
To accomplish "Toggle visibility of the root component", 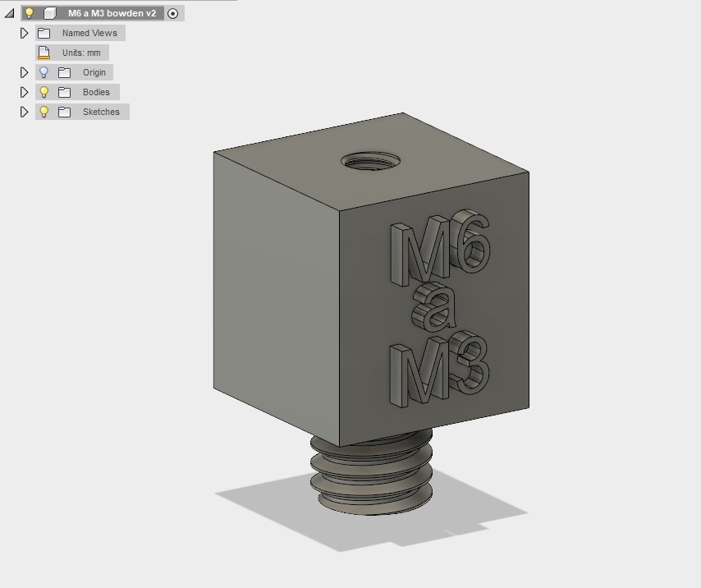I will (31, 13).
